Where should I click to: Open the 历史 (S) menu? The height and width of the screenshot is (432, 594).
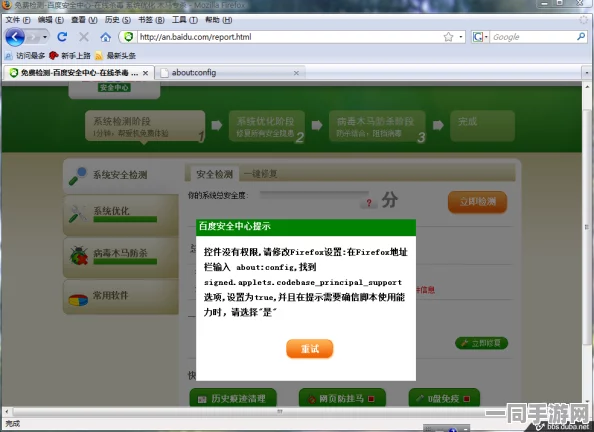pos(117,20)
